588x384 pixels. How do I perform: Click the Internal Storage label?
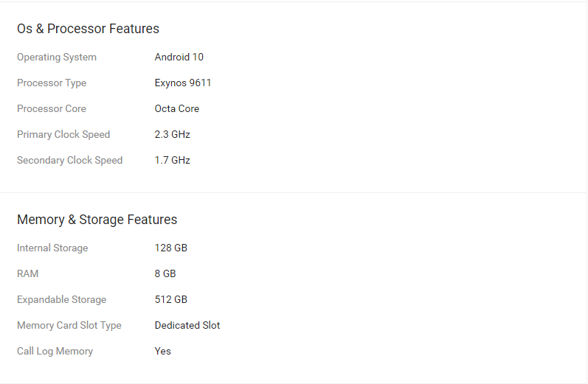click(x=52, y=248)
